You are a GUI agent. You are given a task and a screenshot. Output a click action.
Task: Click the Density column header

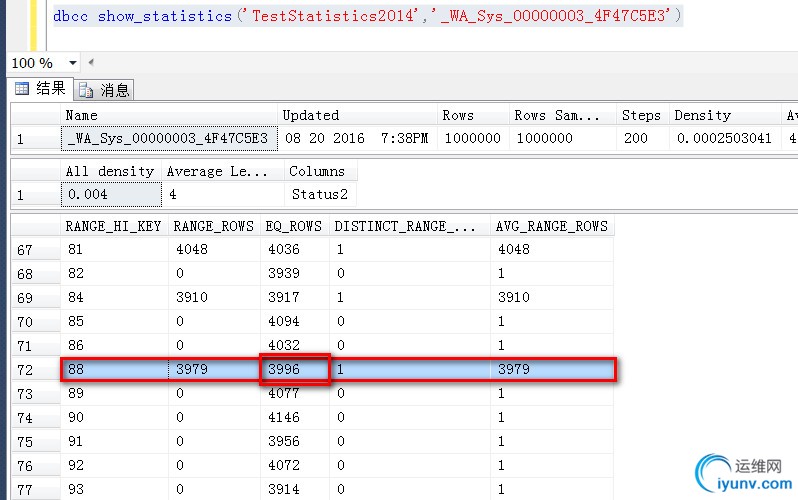(x=725, y=116)
